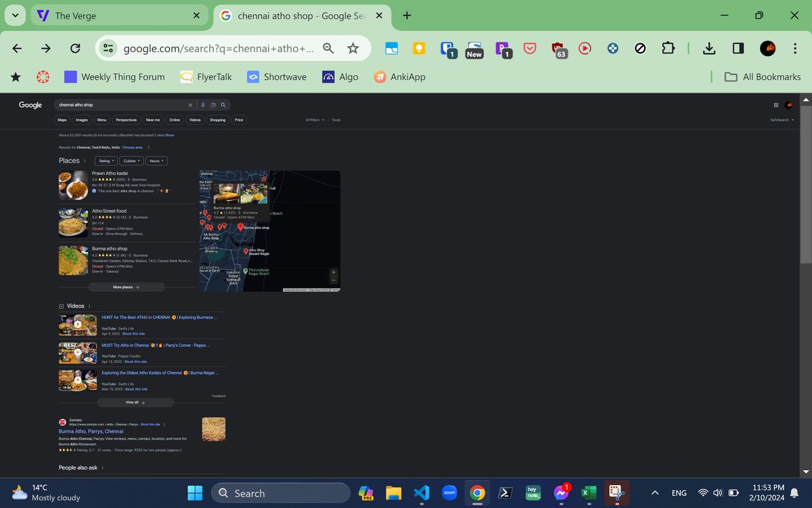Select the Perspectives search filter
This screenshot has width=812, height=508.
click(x=126, y=120)
